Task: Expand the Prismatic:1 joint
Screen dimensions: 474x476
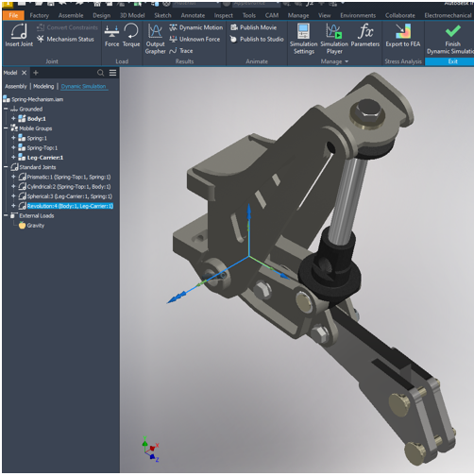Action: tap(13, 177)
